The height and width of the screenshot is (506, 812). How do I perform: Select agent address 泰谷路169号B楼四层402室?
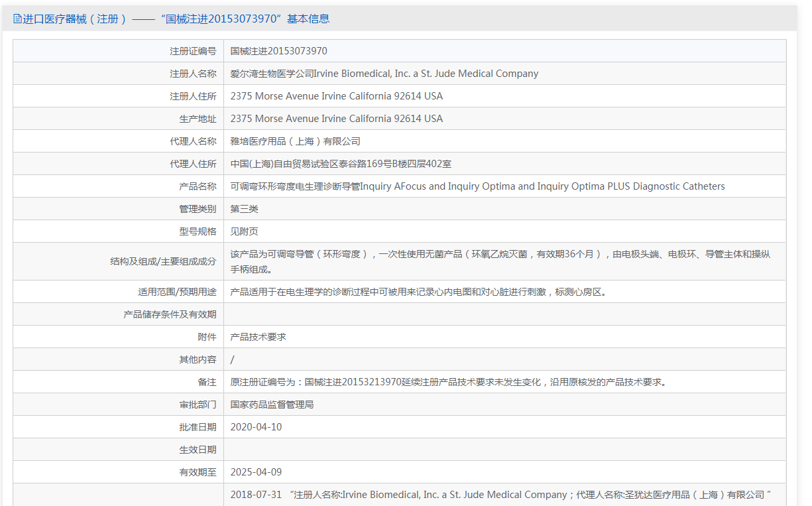(341, 164)
